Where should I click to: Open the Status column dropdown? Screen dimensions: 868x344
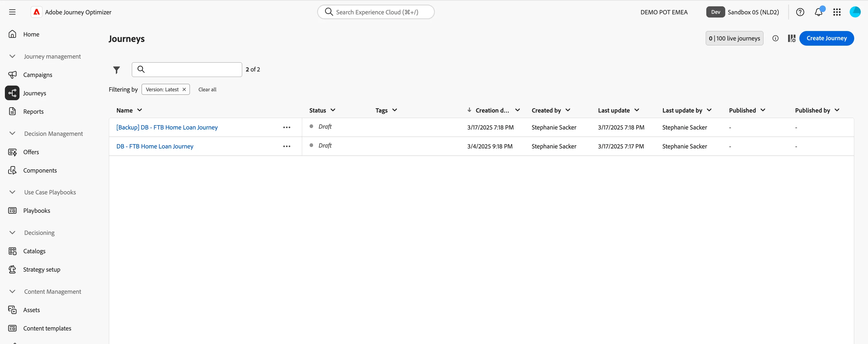point(333,110)
